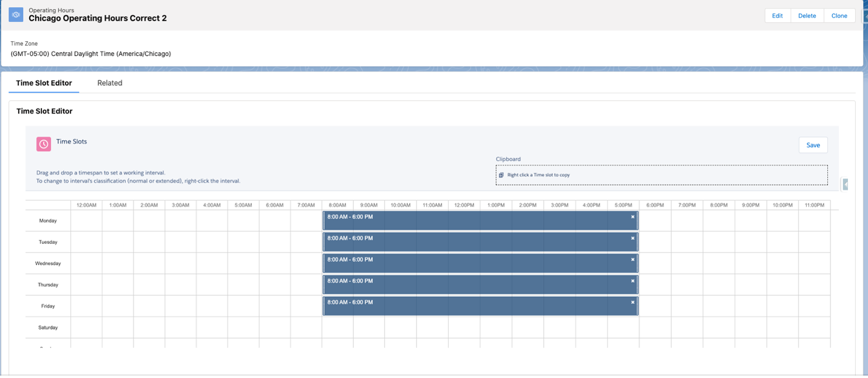Delete Wednesday time slot using its X

632,260
